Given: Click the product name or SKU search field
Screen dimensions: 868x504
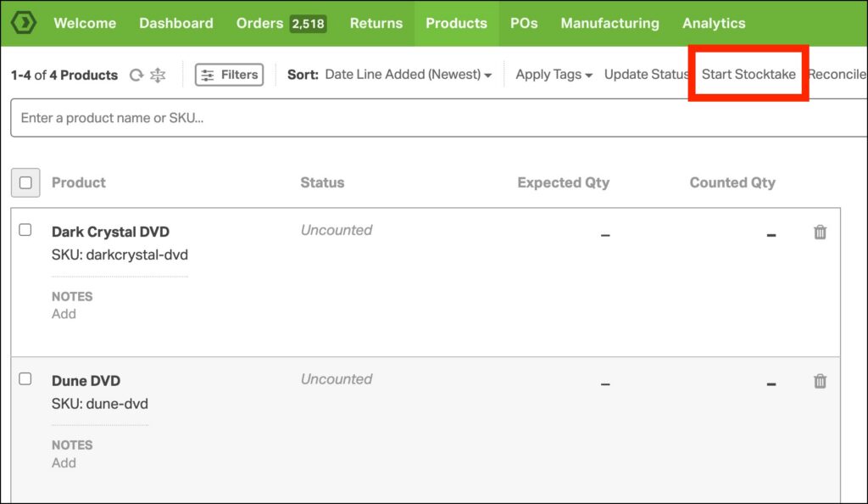Looking at the screenshot, I should click(424, 118).
